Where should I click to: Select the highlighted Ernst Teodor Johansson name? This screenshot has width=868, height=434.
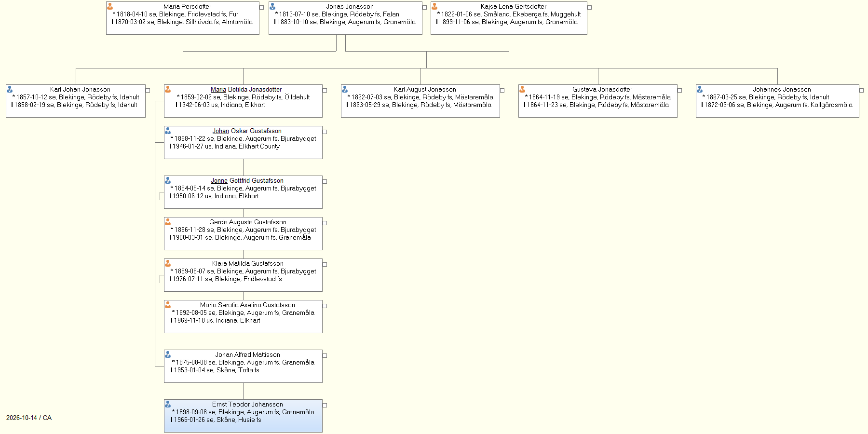coord(247,404)
